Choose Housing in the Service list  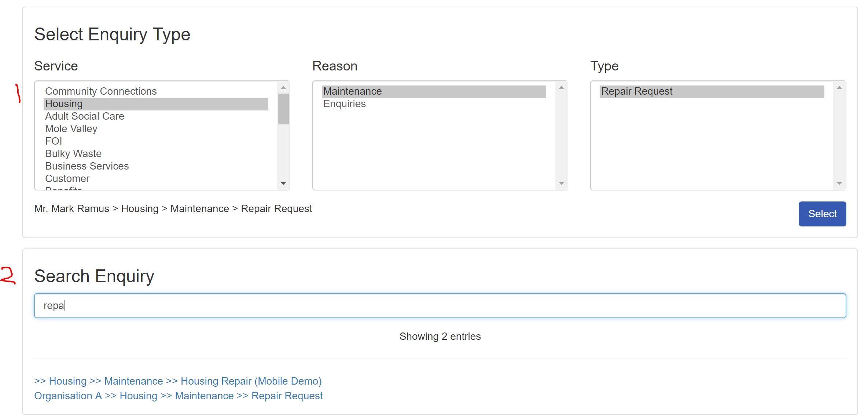click(64, 104)
